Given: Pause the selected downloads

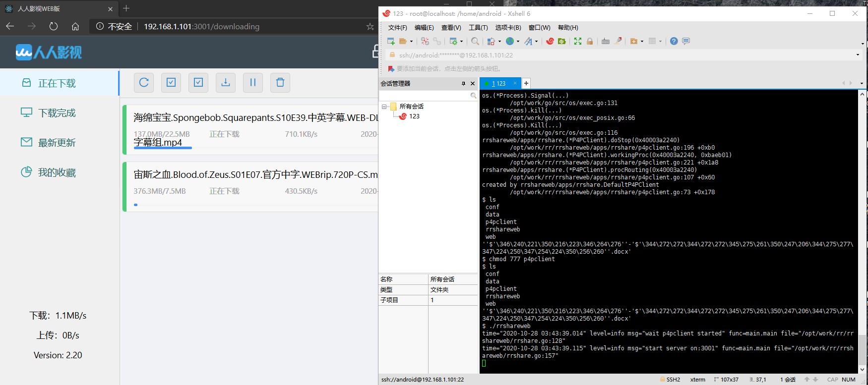Looking at the screenshot, I should pyautogui.click(x=253, y=83).
